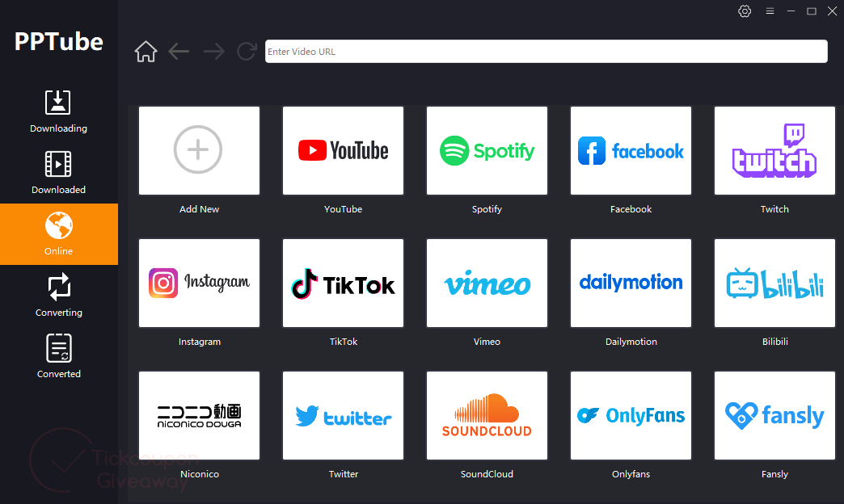Click the Vimeo site thumbnail
The image size is (844, 504).
(x=487, y=283)
